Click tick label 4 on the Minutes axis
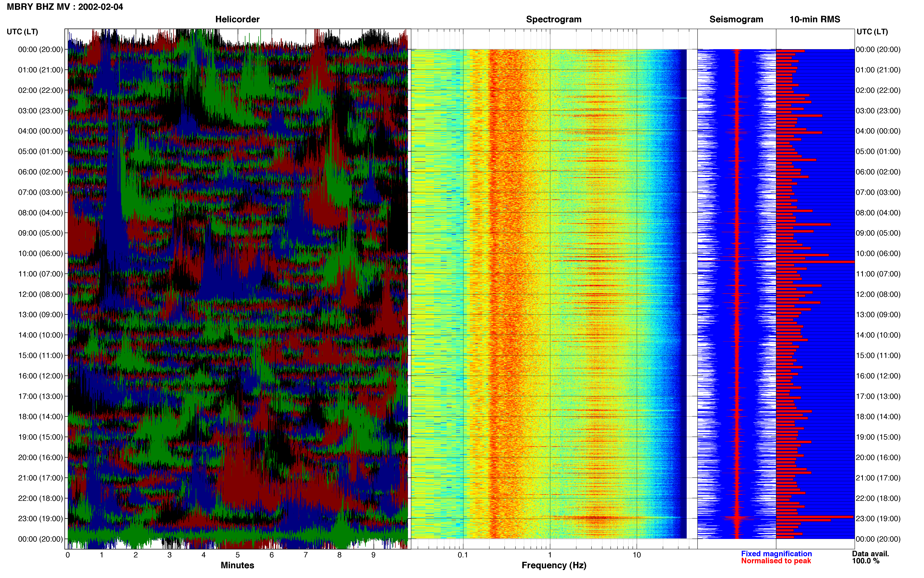 pos(204,555)
